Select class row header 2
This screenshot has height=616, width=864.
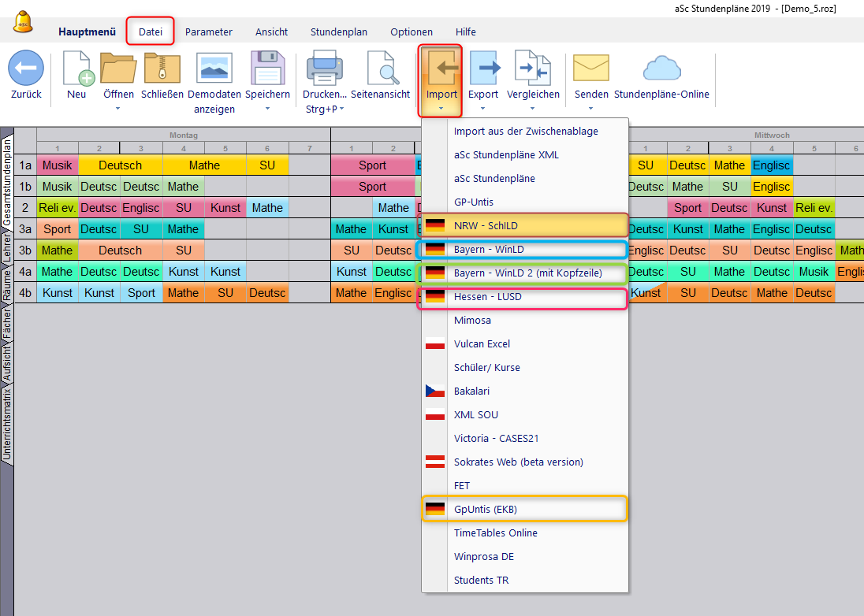coord(25,207)
